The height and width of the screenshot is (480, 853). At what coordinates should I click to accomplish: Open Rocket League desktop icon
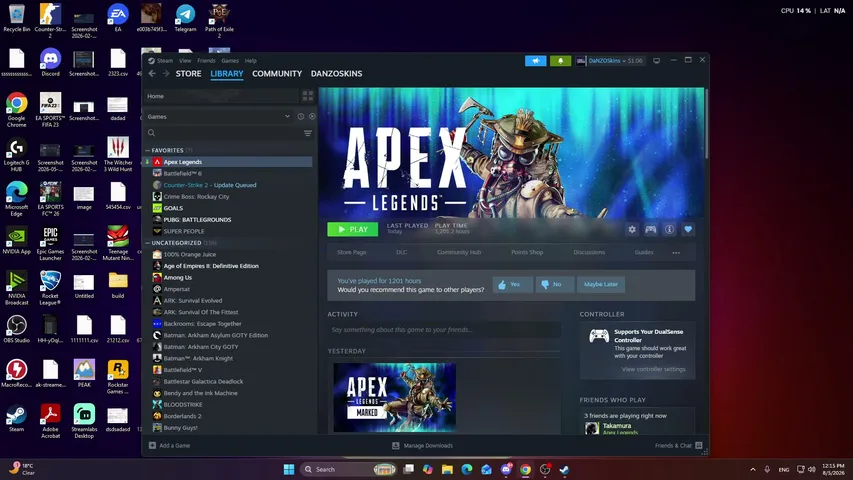tap(50, 288)
